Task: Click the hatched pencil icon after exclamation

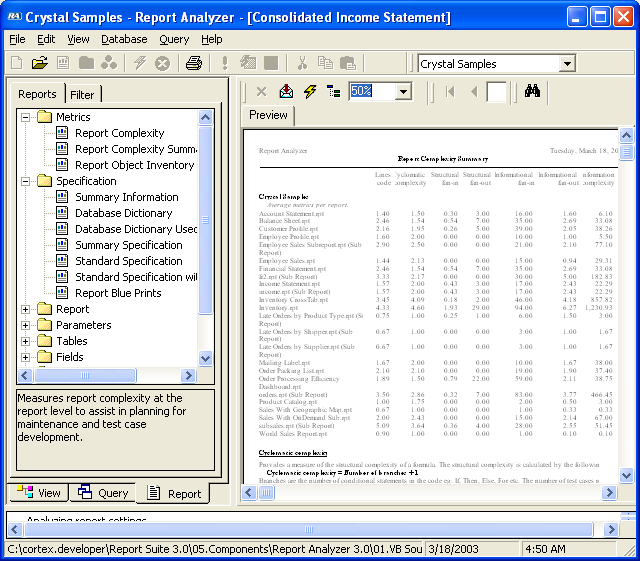Action: [x=248, y=63]
